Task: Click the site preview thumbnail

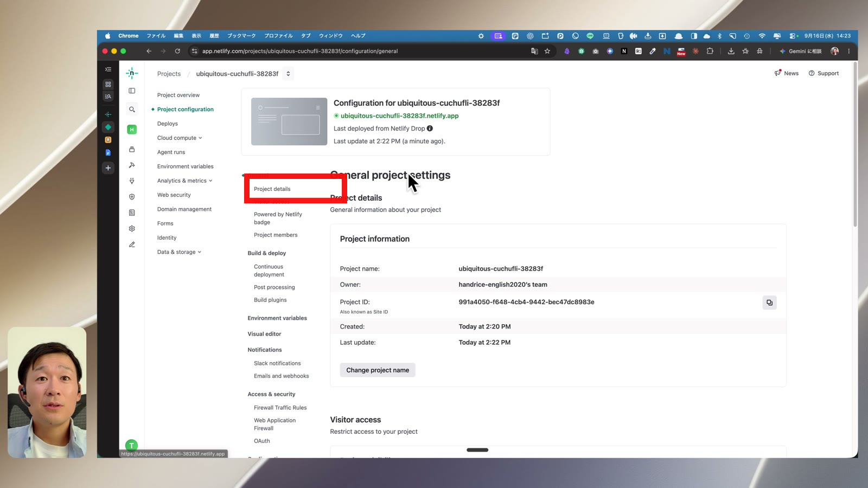Action: pyautogui.click(x=289, y=121)
